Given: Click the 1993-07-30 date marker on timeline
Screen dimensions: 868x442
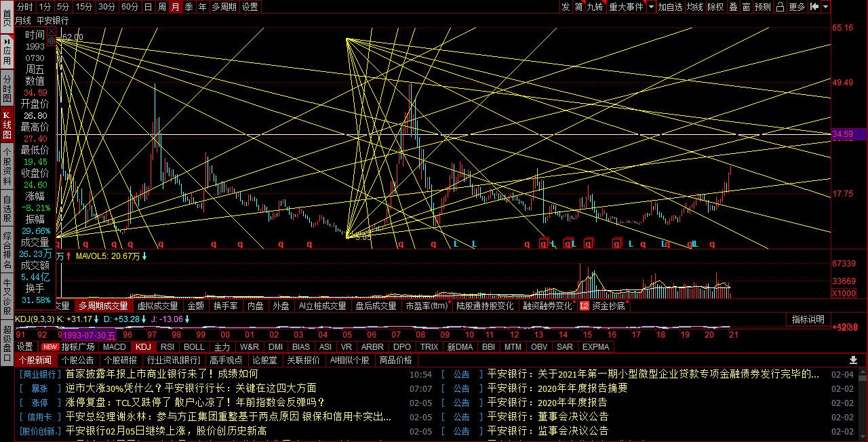Looking at the screenshot, I should [89, 334].
